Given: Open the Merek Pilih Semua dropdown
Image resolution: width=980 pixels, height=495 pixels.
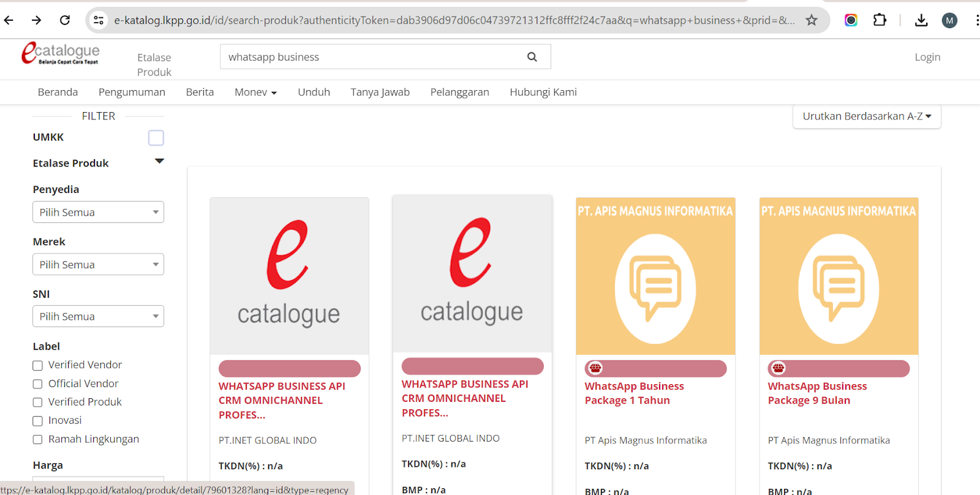Looking at the screenshot, I should click(x=98, y=265).
